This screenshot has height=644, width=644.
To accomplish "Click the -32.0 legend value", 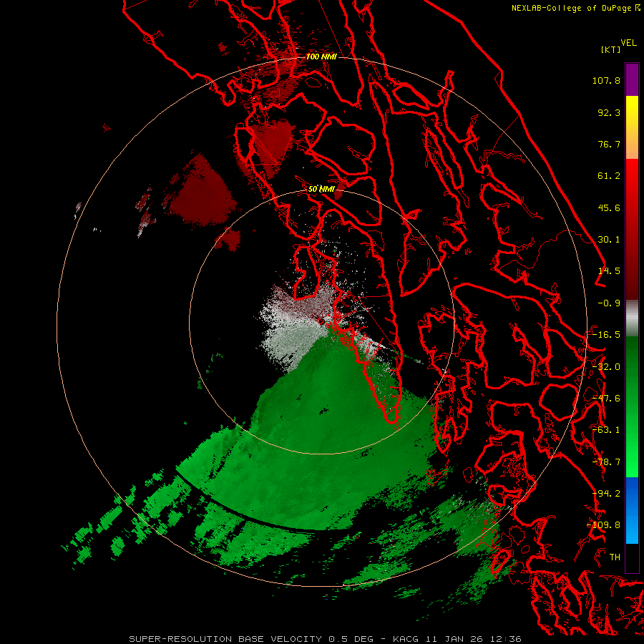I will [606, 367].
